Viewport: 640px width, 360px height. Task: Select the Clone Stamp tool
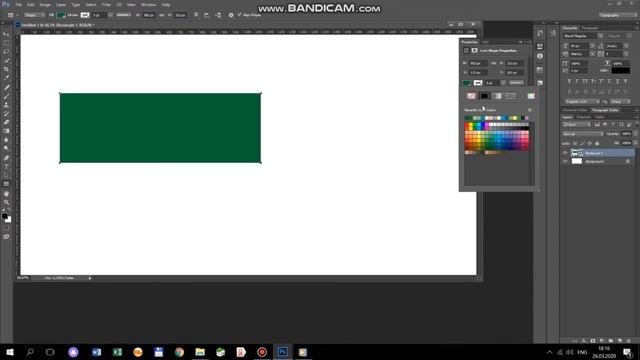click(6, 105)
